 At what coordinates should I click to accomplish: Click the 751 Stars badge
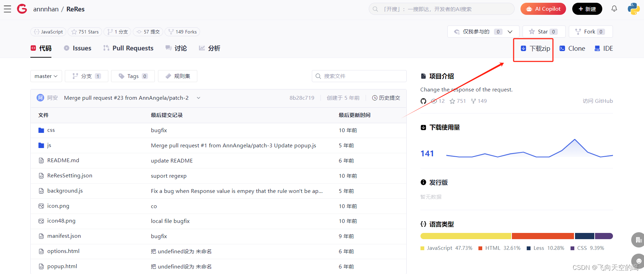pyautogui.click(x=85, y=32)
